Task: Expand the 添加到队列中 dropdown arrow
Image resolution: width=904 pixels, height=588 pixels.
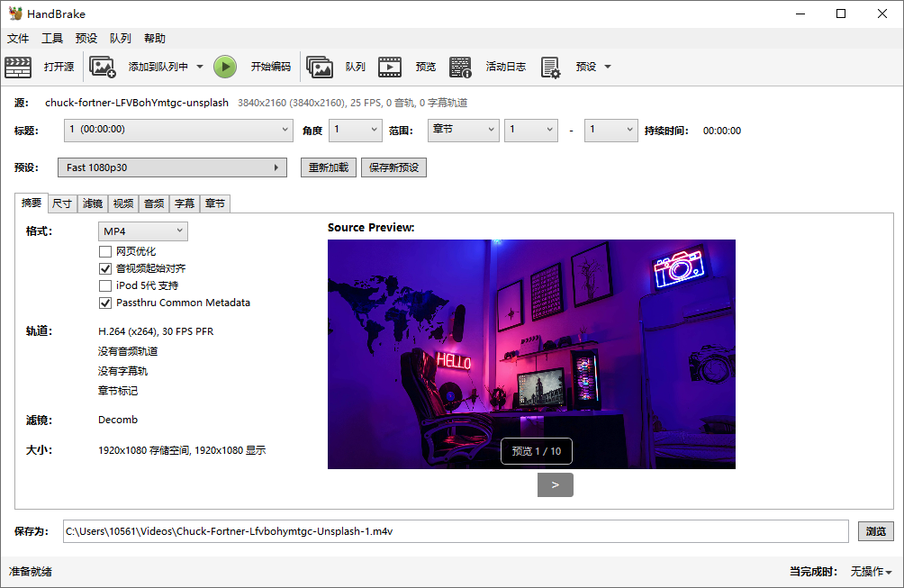Action: [200, 67]
